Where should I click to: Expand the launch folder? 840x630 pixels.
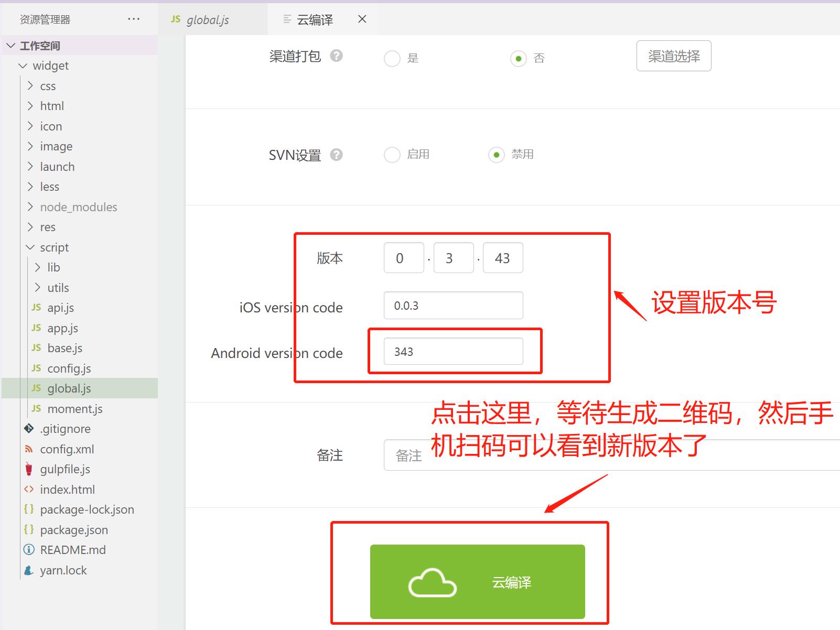click(x=30, y=166)
